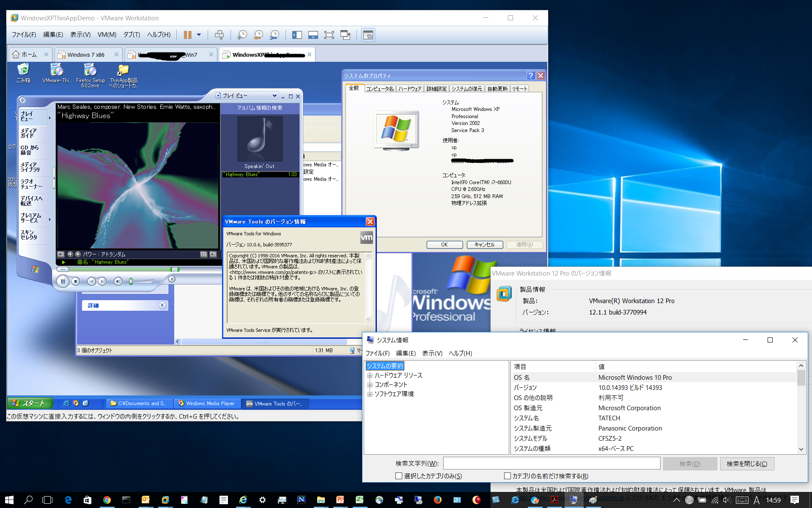Expand the ソフトウェア環境 tree node
The image size is (812, 508).
370,394
